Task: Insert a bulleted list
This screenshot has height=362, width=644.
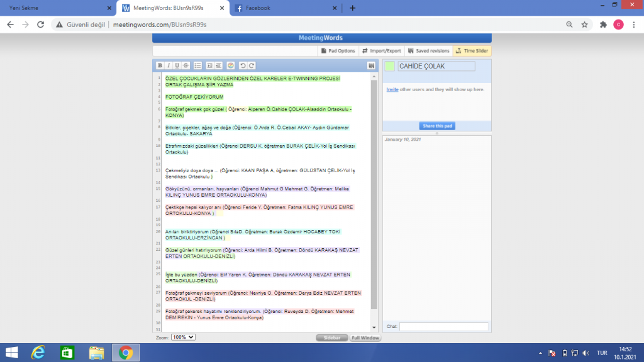Action: 197,65
